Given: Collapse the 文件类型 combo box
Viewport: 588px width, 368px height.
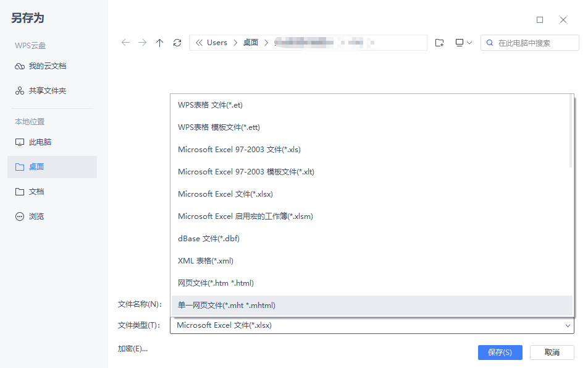Looking at the screenshot, I should [x=568, y=325].
